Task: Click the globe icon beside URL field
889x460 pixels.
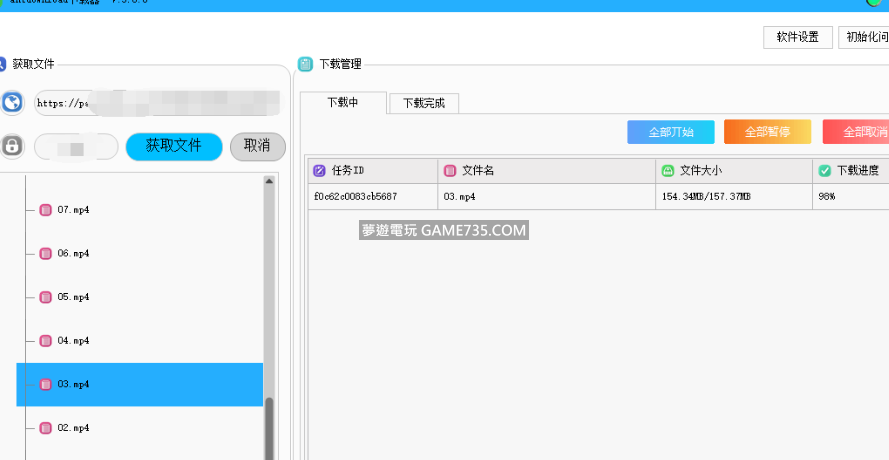Action: (12, 102)
